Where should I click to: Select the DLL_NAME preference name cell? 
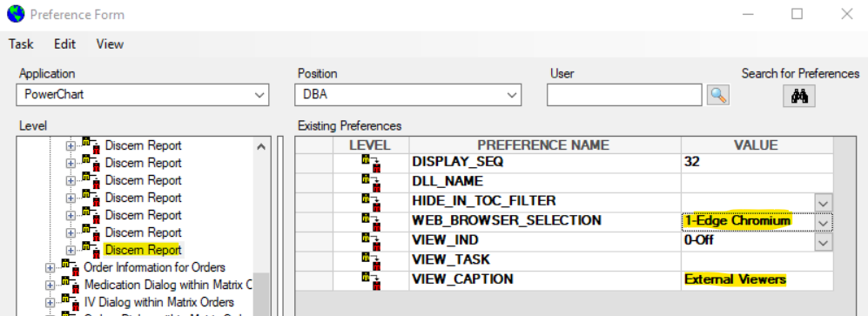coord(545,182)
